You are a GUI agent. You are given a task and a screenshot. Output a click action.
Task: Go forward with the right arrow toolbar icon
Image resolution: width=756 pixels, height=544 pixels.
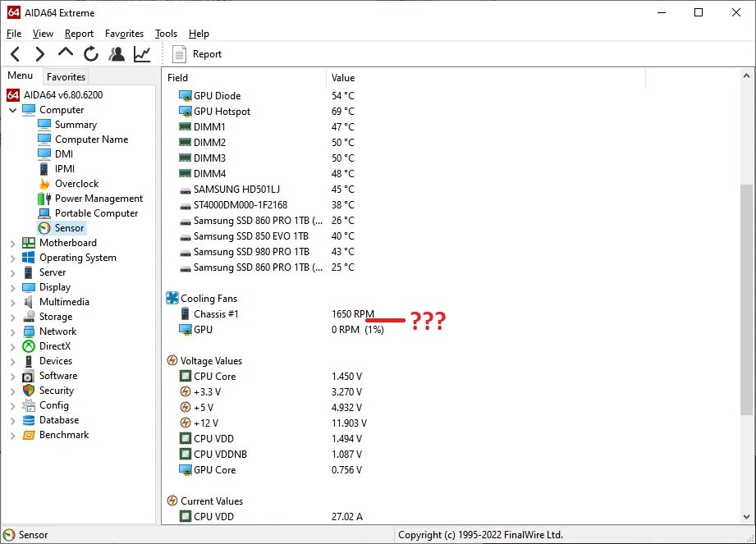point(40,54)
